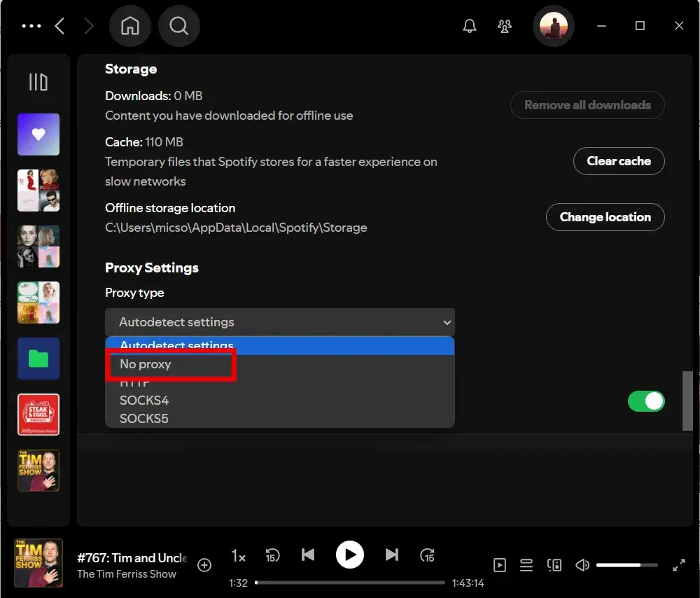The width and height of the screenshot is (700, 598).
Task: Click the connect to a device icon
Action: click(554, 565)
